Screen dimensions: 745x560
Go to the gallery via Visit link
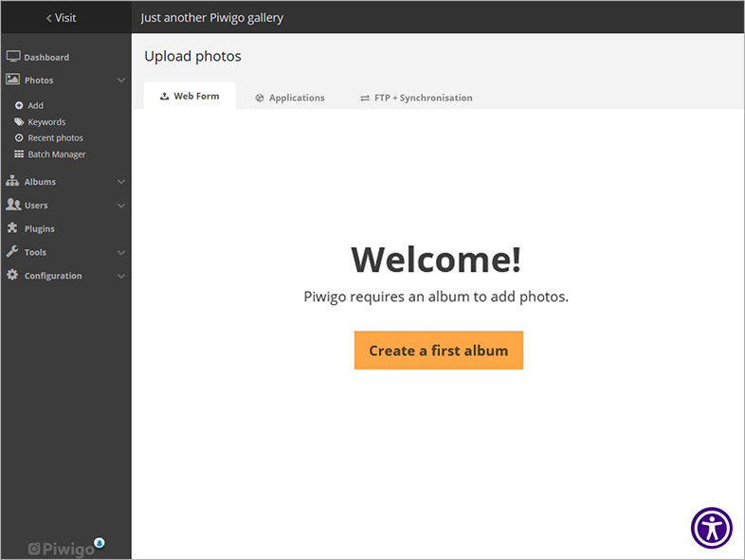[x=63, y=18]
